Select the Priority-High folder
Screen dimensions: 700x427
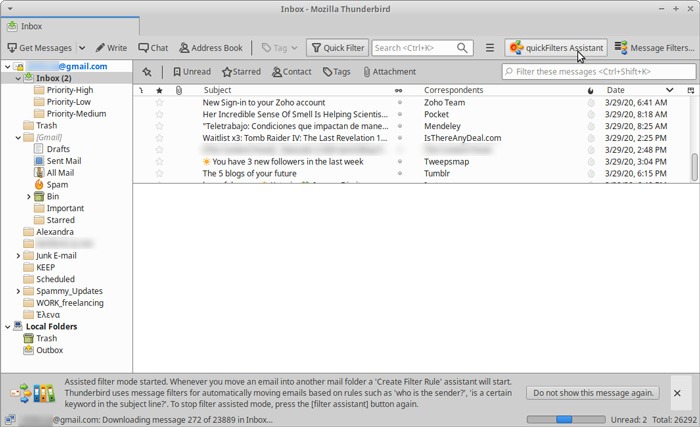(x=70, y=90)
